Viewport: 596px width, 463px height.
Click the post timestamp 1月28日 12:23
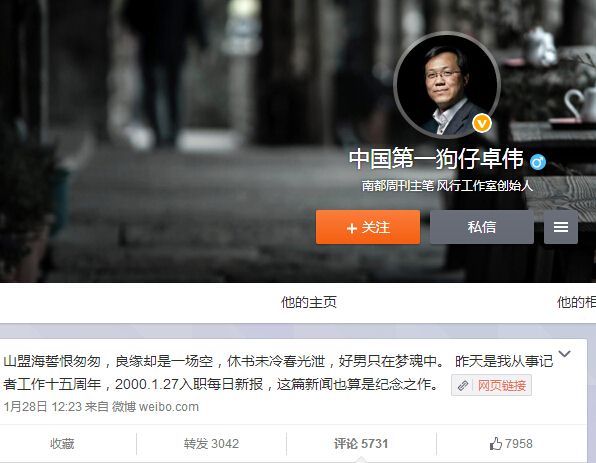(43, 407)
